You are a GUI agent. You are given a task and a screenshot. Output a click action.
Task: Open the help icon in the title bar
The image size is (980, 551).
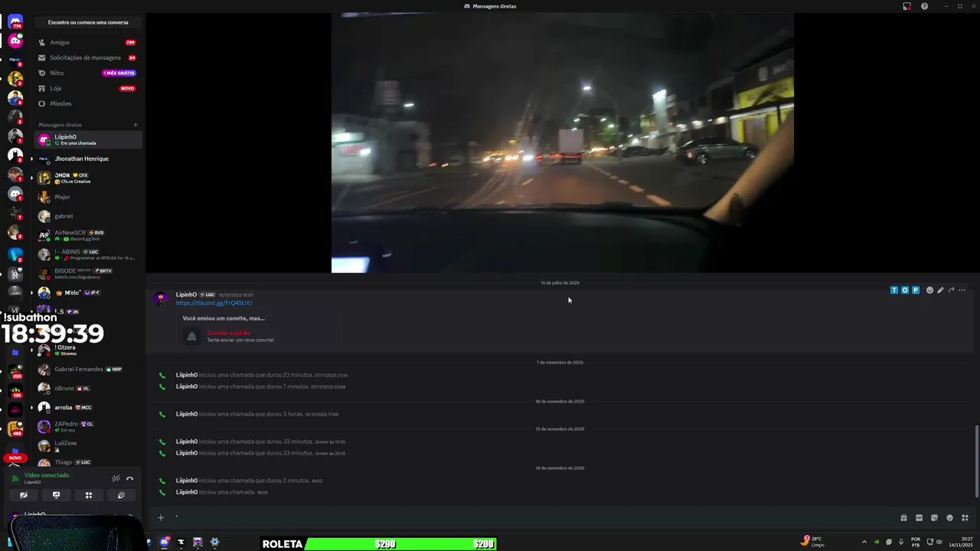(x=924, y=6)
